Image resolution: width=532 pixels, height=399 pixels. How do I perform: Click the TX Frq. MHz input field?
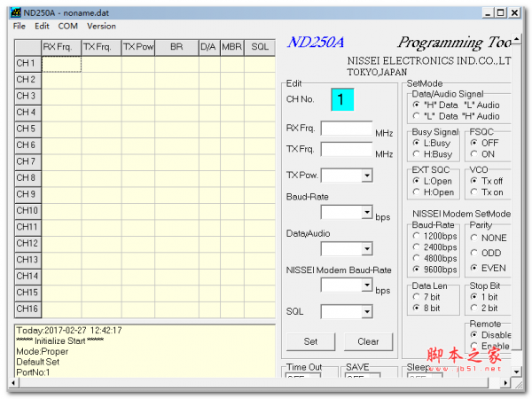(x=347, y=149)
